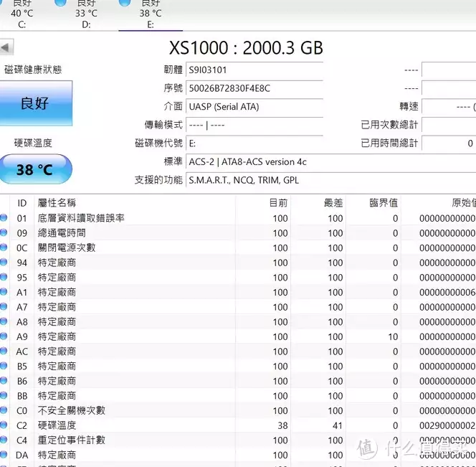Click the serial number field 50026B72830F4E8C
Screen dimensions: 476x467
[254, 88]
